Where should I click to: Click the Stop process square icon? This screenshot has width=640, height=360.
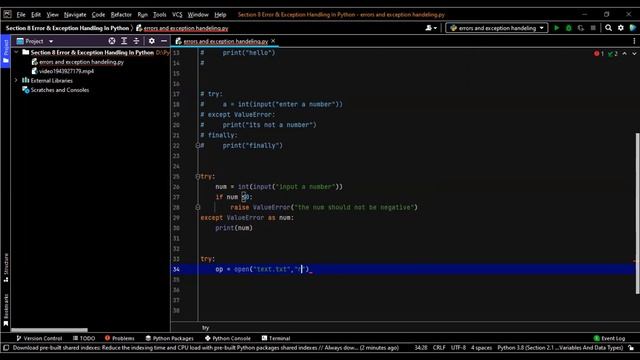pos(593,28)
